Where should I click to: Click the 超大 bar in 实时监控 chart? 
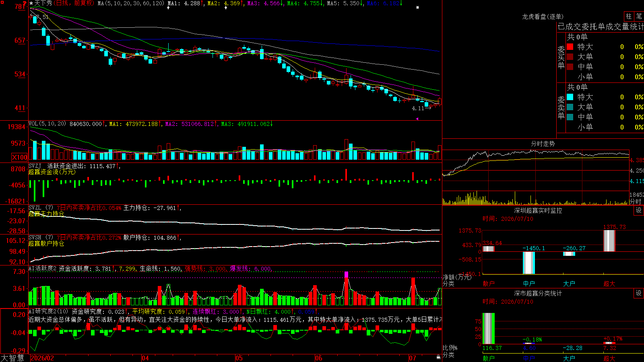pyautogui.click(x=609, y=241)
